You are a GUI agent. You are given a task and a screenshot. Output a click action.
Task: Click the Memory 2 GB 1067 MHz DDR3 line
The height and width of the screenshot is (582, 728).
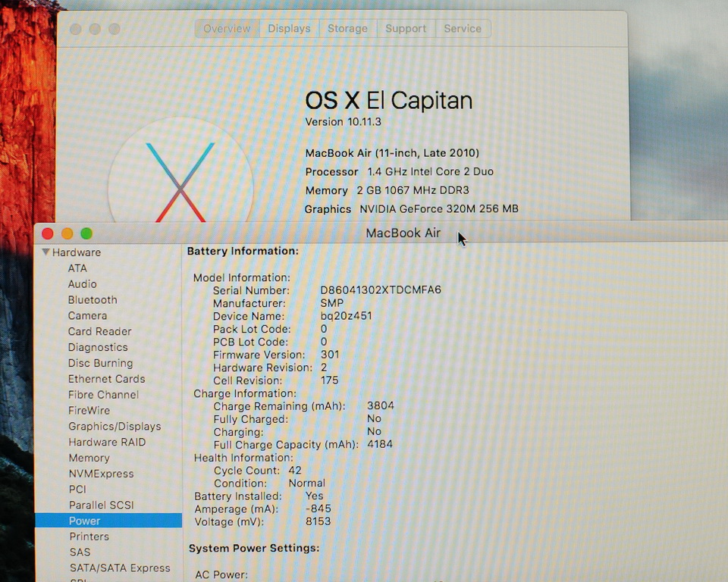(388, 190)
